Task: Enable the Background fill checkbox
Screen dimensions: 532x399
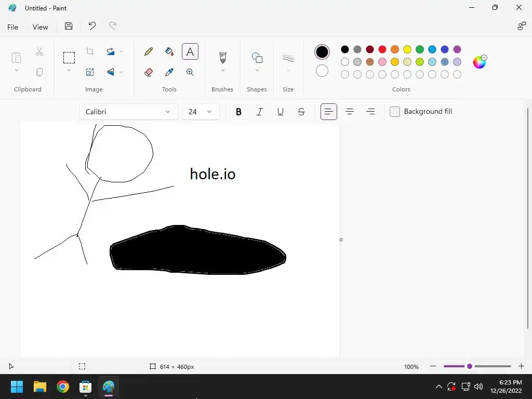Action: pos(395,112)
